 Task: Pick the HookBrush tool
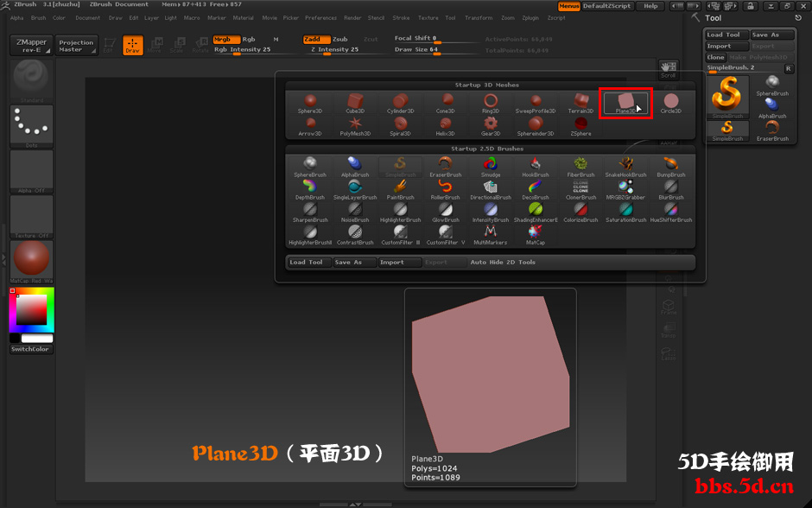pos(536,168)
